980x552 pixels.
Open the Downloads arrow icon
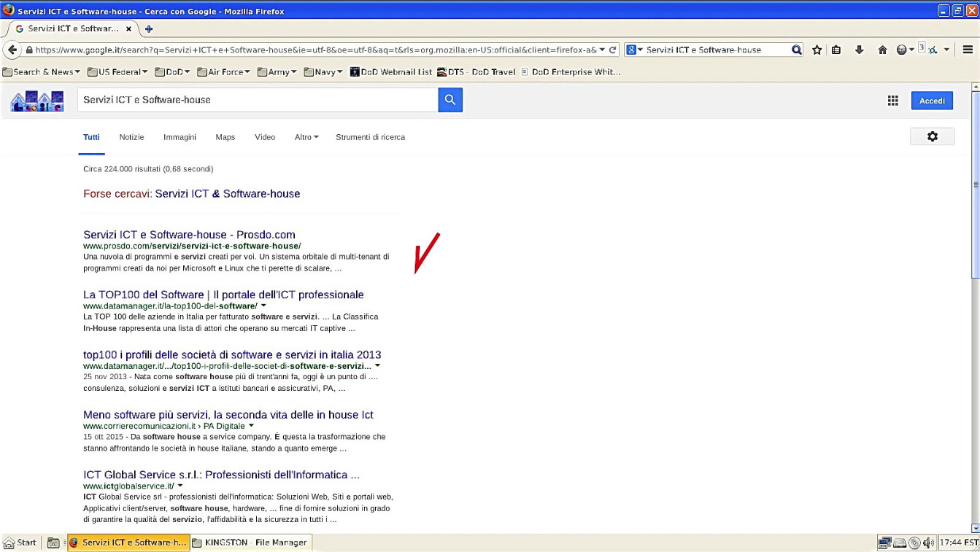(x=860, y=50)
